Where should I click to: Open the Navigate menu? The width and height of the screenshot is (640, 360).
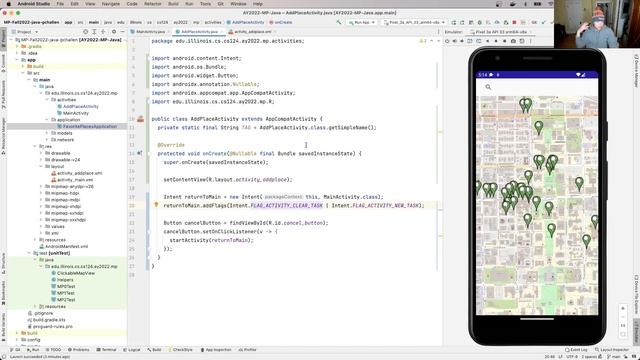point(111,4)
